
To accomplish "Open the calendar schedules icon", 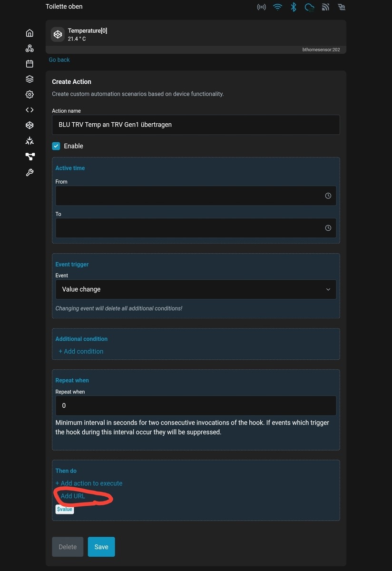I will (29, 64).
